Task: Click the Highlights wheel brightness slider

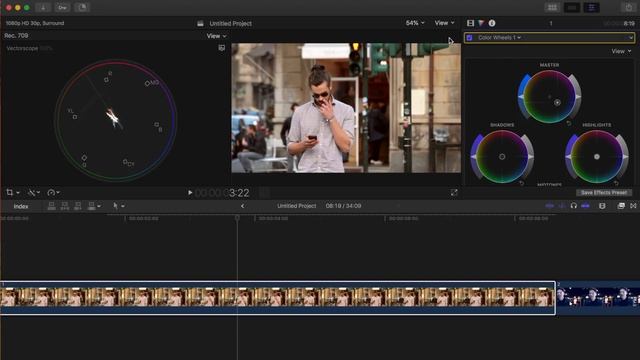Action: pyautogui.click(x=625, y=156)
